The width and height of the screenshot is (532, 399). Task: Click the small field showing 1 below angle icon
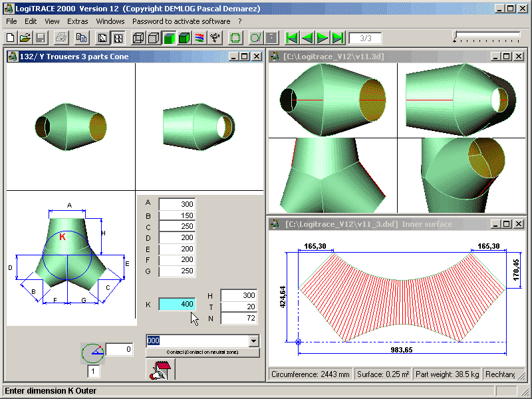pyautogui.click(x=93, y=371)
